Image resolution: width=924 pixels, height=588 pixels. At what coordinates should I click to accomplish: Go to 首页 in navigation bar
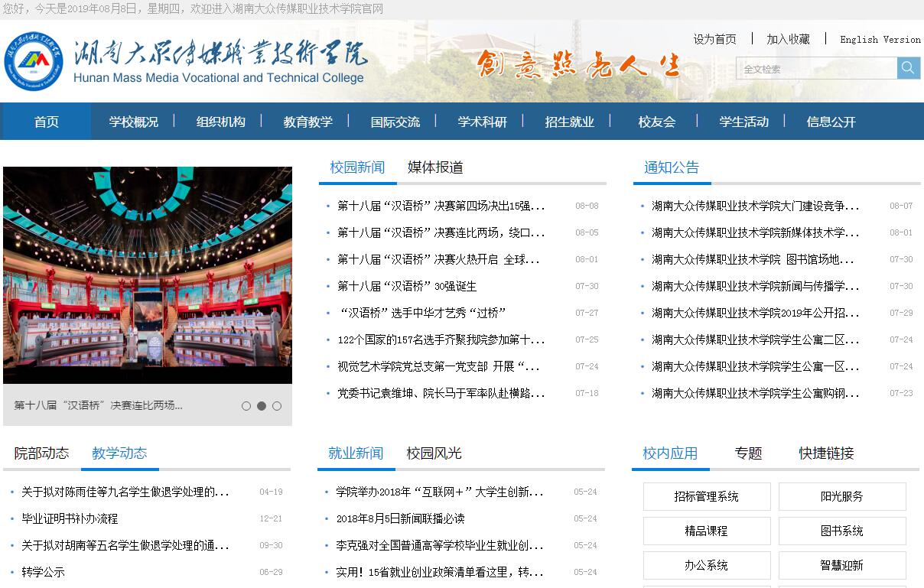[47, 122]
